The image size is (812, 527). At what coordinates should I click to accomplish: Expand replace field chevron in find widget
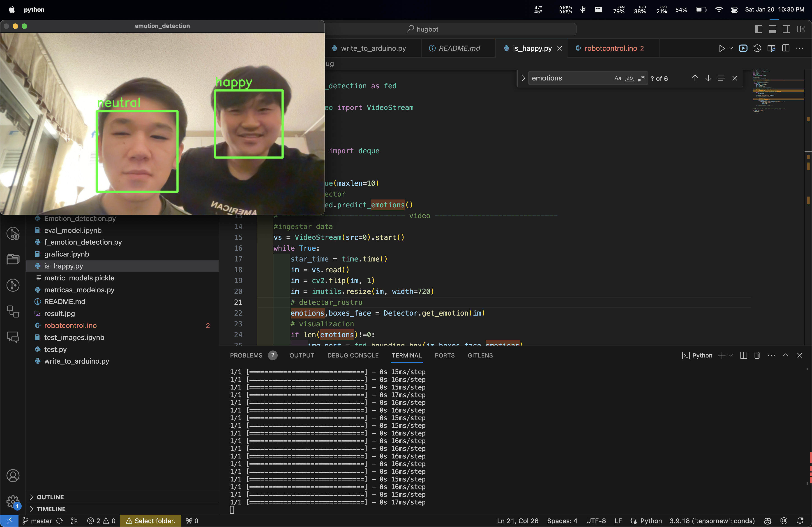tap(523, 78)
